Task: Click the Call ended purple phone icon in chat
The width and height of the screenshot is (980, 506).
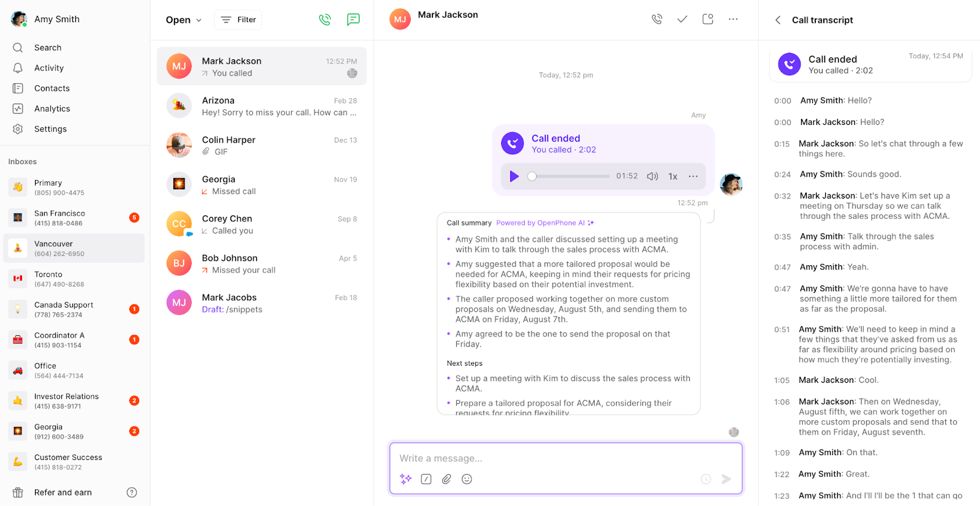Action: (513, 143)
